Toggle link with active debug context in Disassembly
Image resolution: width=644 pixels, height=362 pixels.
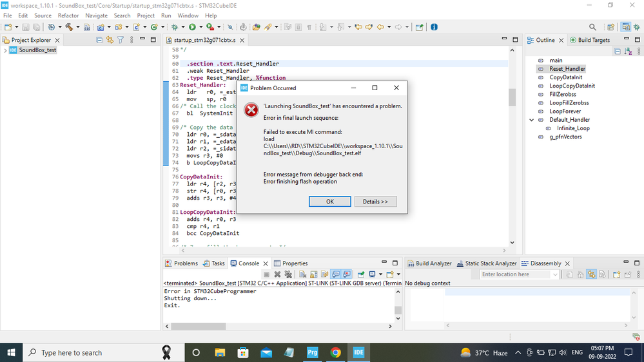coord(591,274)
